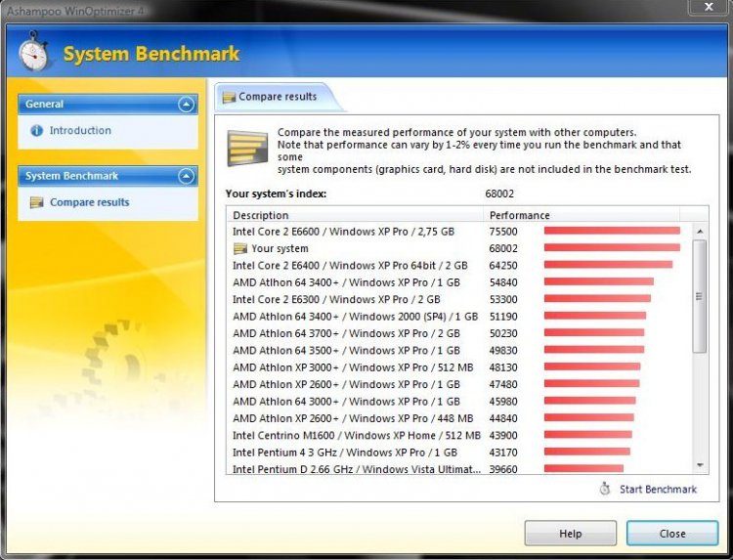Sort by the Description column header

pos(356,215)
